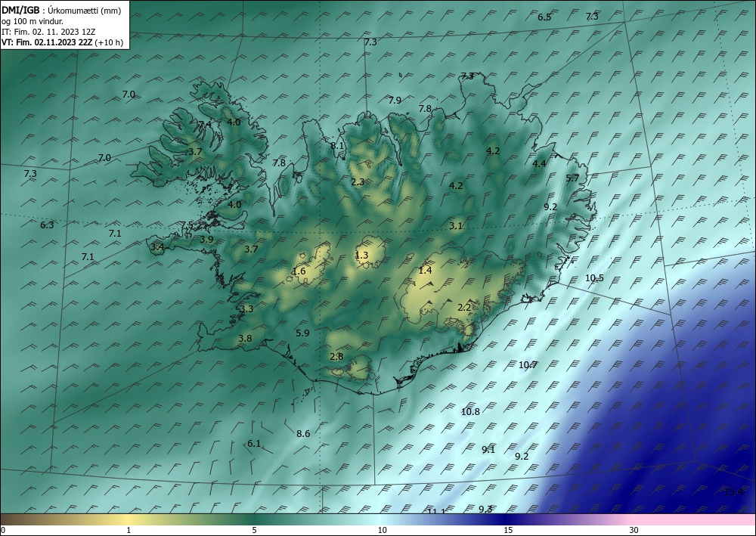Viewport: 756px width, 536px height.
Task: Click the 7.9 value north of Iceland
Action: pos(395,101)
